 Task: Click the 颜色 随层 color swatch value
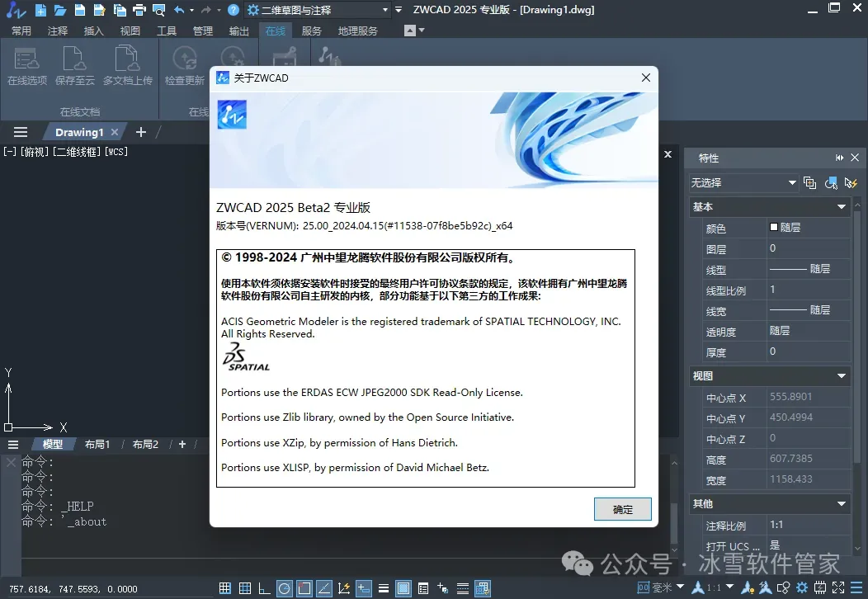[809, 228]
